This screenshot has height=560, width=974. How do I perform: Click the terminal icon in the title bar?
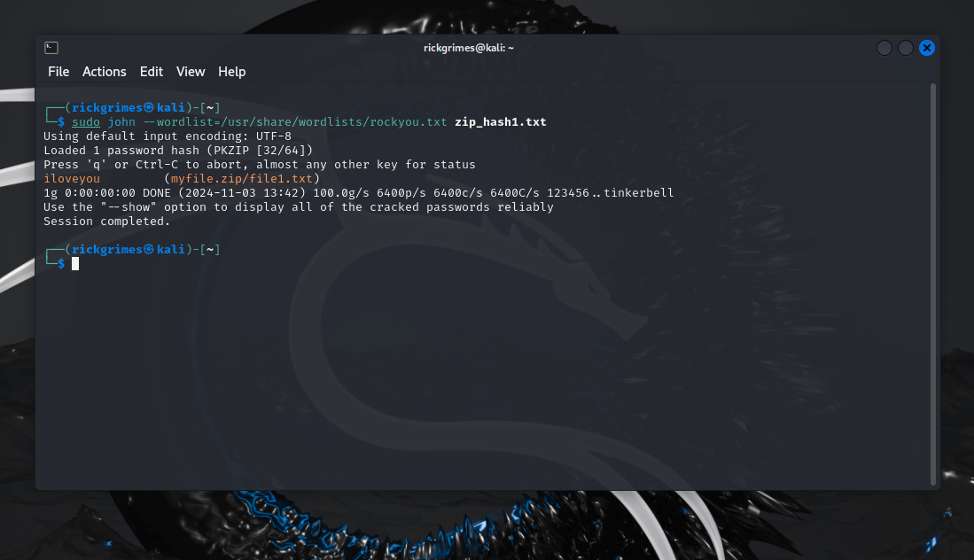(51, 48)
